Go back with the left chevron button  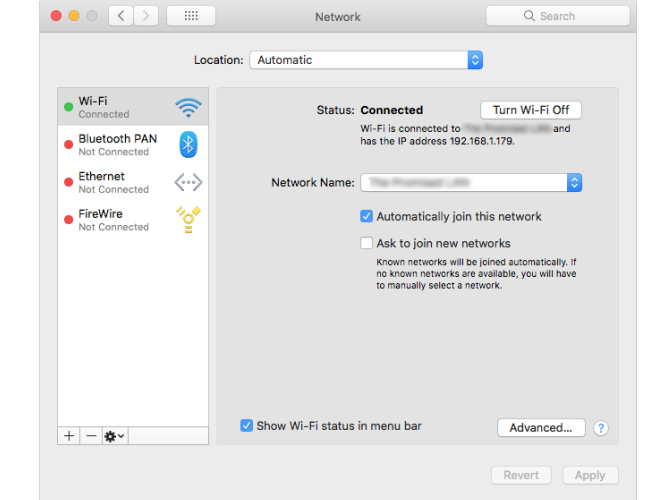121,16
